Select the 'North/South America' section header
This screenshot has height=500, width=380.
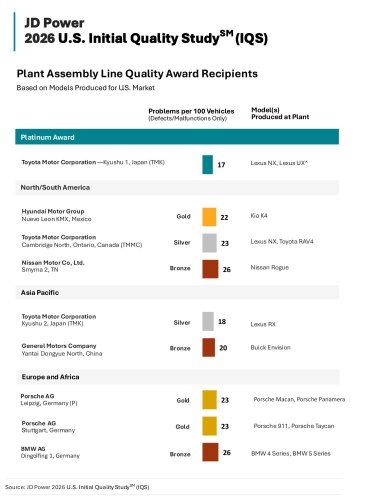coord(177,188)
